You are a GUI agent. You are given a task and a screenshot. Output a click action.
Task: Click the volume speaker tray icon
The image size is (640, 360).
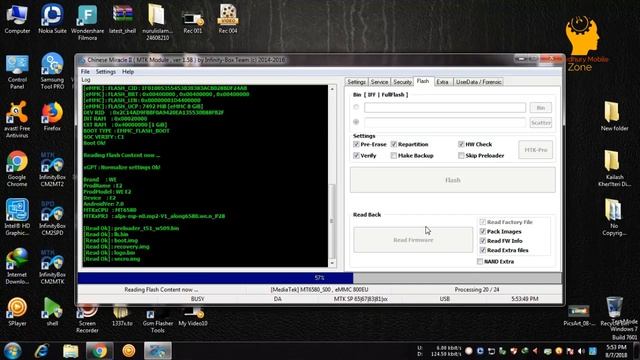click(x=581, y=351)
